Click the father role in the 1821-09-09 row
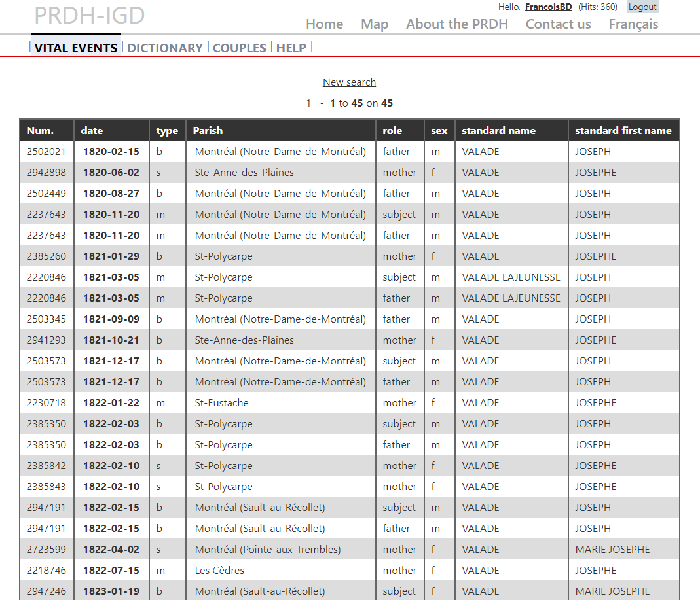700x600 pixels. (396, 319)
